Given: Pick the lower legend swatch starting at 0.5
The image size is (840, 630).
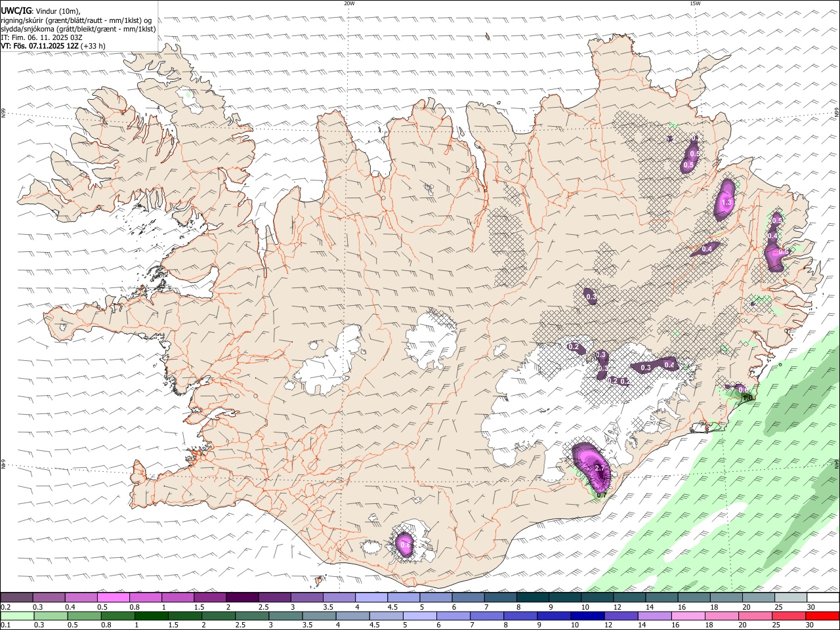Looking at the screenshot, I should pos(84,616).
